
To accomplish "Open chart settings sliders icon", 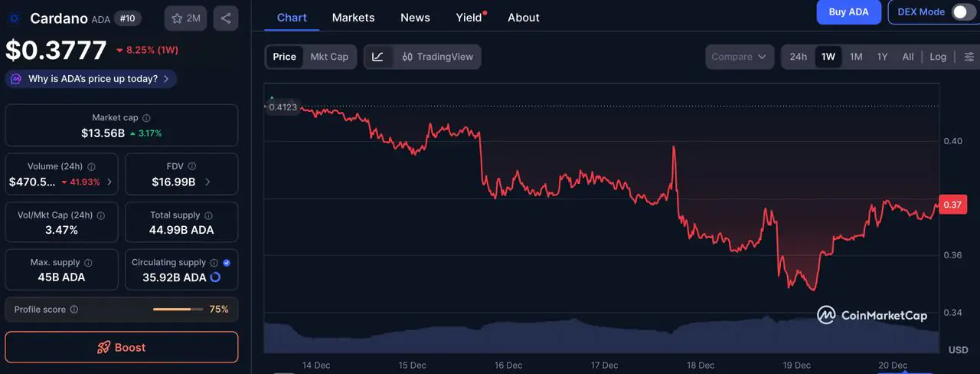I will coord(969,57).
